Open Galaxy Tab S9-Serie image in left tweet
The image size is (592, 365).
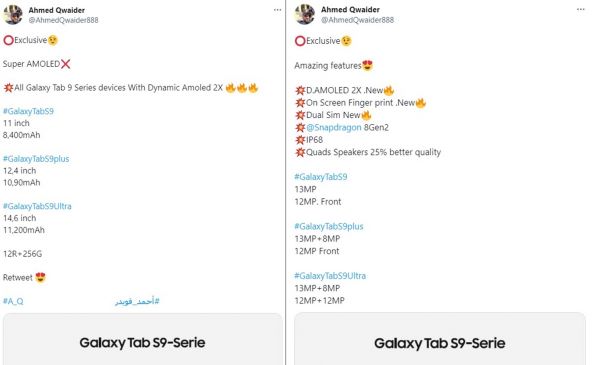click(x=143, y=339)
